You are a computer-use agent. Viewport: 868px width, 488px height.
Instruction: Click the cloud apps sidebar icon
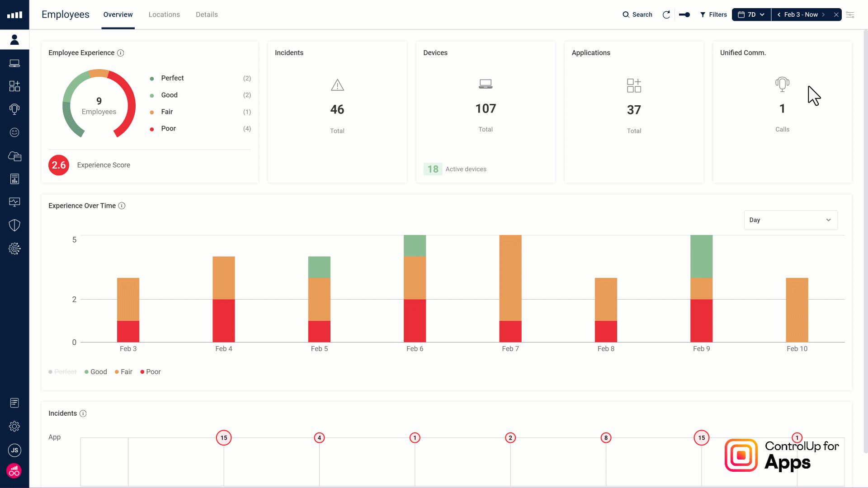[14, 156]
